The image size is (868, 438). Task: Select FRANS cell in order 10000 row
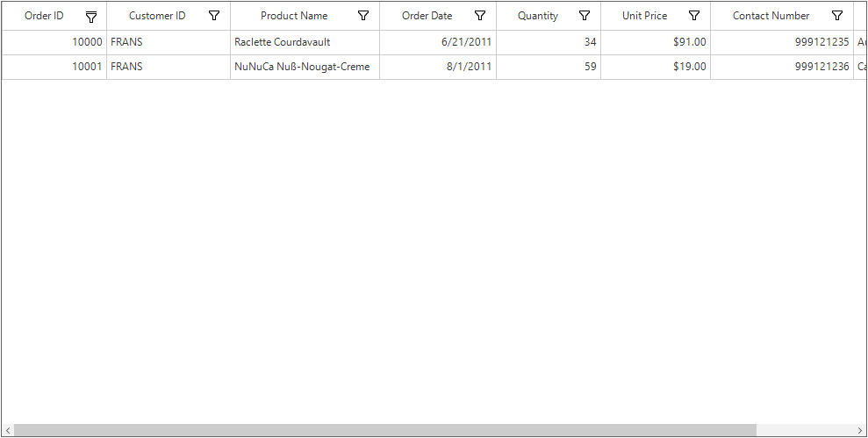click(x=169, y=42)
